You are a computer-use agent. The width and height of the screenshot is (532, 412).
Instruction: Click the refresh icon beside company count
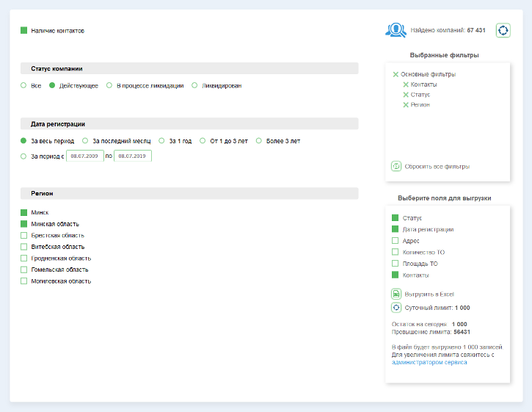coord(503,30)
